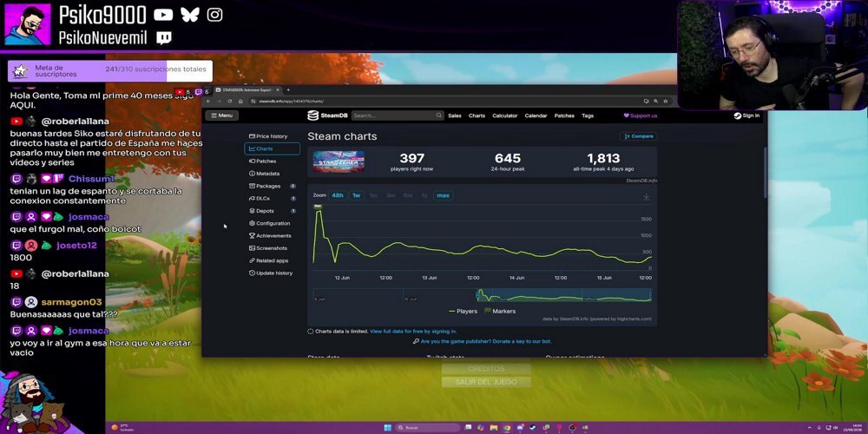Click the left handle of chart navigator
The width and height of the screenshot is (868, 434).
click(477, 296)
